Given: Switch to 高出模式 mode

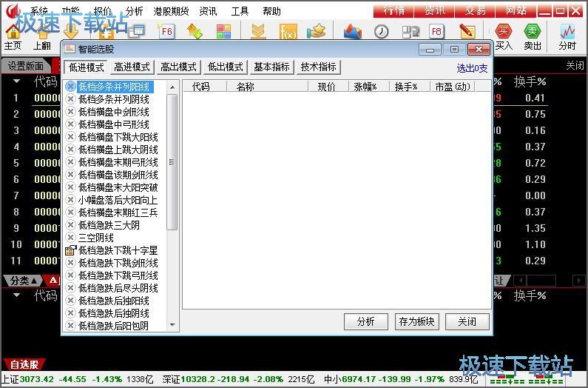Looking at the screenshot, I should (x=178, y=67).
